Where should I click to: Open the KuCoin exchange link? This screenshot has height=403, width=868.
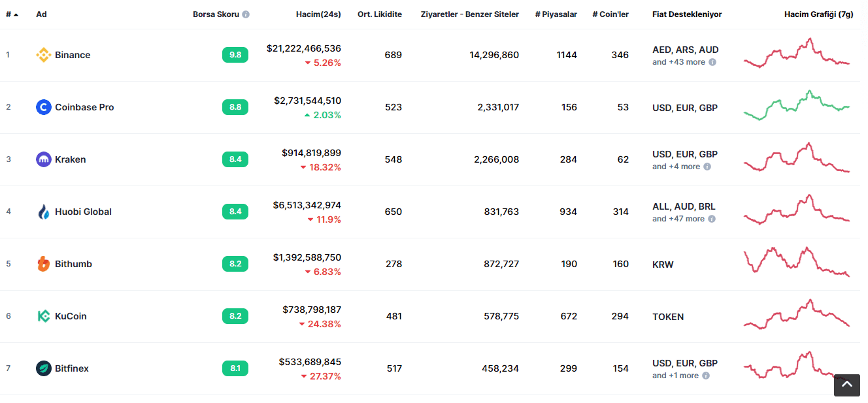point(71,316)
